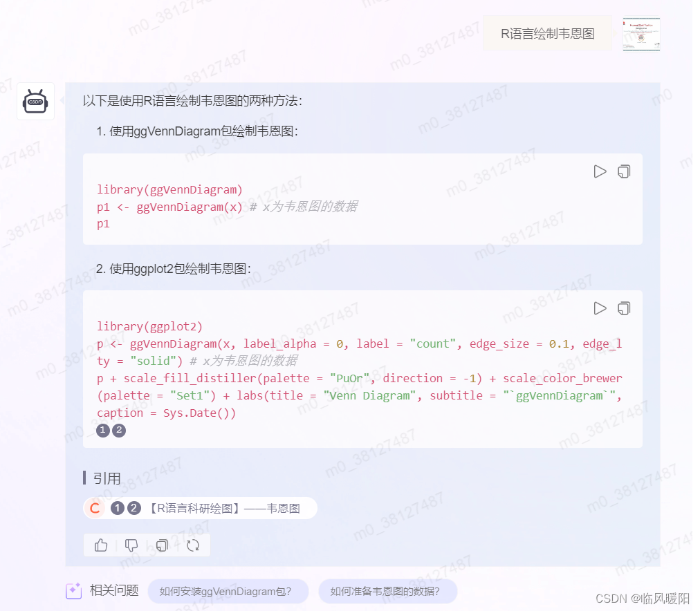Screen dimensions: 700x611
Task: Copy the ggVennDiagram code snippet
Action: [623, 171]
